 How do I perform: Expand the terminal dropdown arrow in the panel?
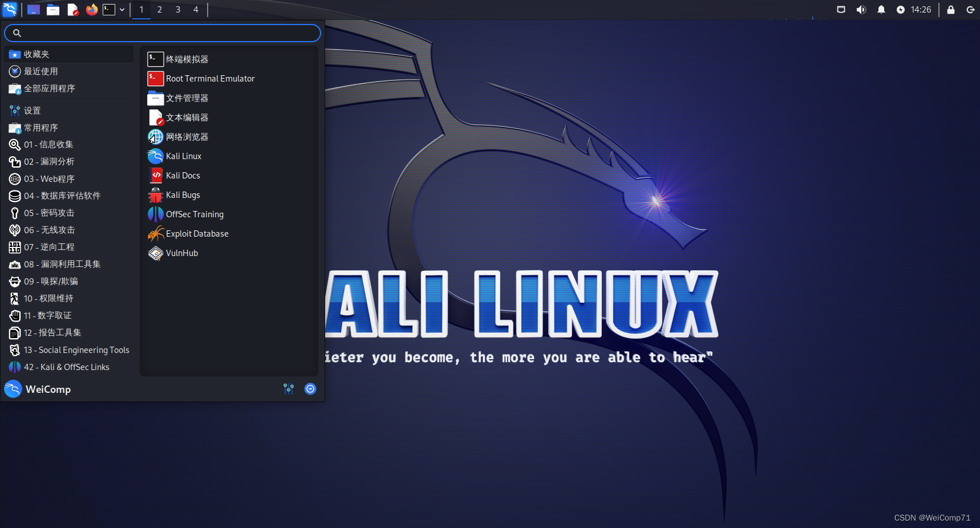(x=122, y=10)
